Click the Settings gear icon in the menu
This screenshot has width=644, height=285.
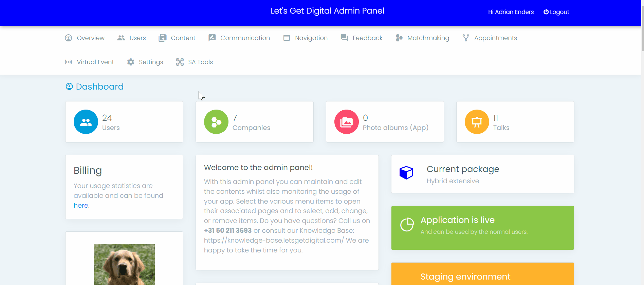(131, 62)
